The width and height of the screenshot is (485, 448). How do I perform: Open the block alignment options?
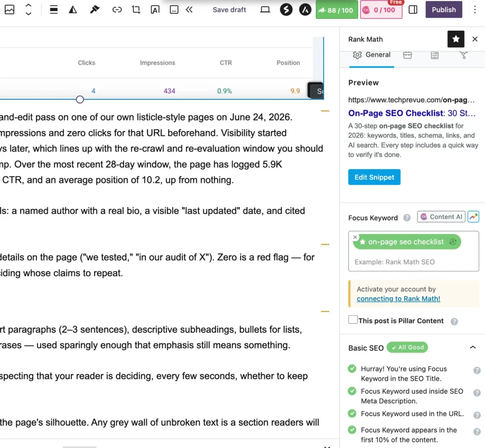[x=54, y=9]
